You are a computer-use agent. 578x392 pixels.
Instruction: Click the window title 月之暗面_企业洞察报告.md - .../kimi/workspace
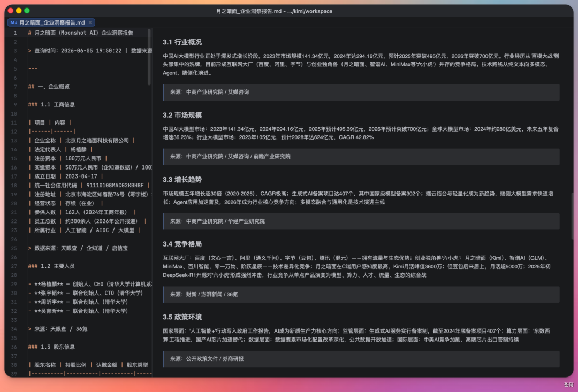[x=274, y=11]
